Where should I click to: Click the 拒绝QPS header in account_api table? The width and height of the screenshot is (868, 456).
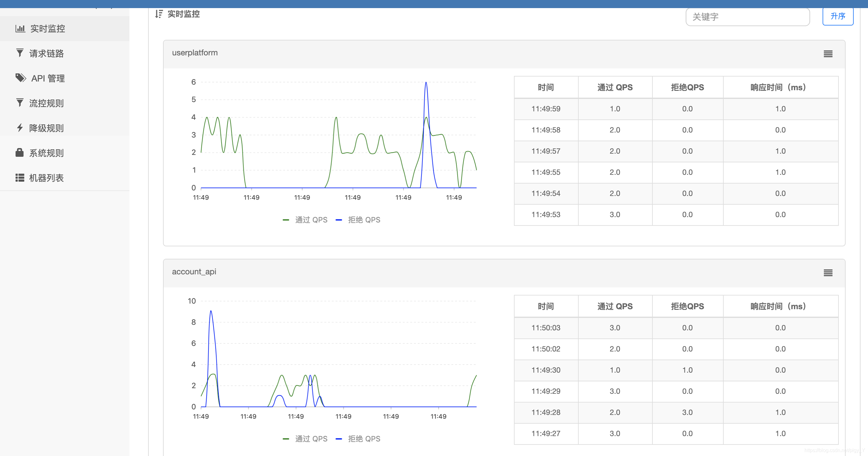coord(687,306)
